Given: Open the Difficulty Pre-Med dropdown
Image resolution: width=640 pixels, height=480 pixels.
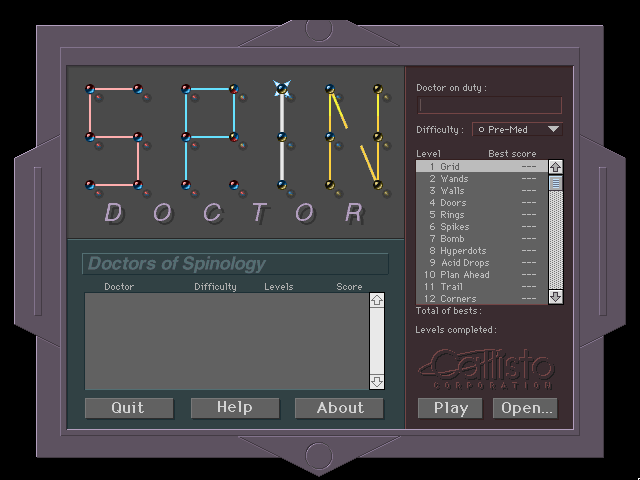Looking at the screenshot, I should click(517, 129).
